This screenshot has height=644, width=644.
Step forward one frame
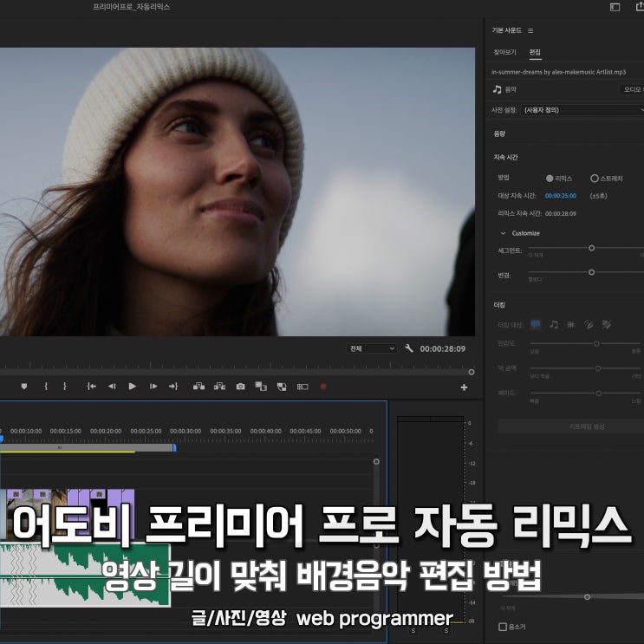coord(153,386)
